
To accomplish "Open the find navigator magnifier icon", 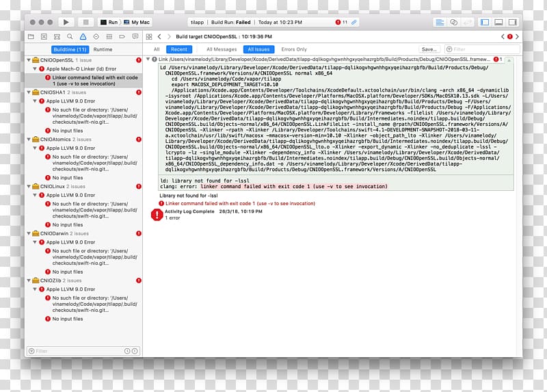I will click(70, 36).
